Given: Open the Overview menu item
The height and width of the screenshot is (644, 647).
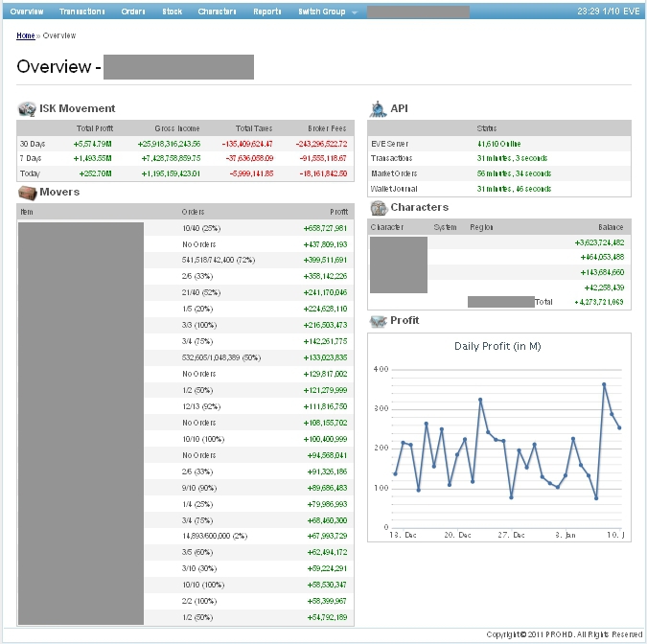Looking at the screenshot, I should click(27, 11).
